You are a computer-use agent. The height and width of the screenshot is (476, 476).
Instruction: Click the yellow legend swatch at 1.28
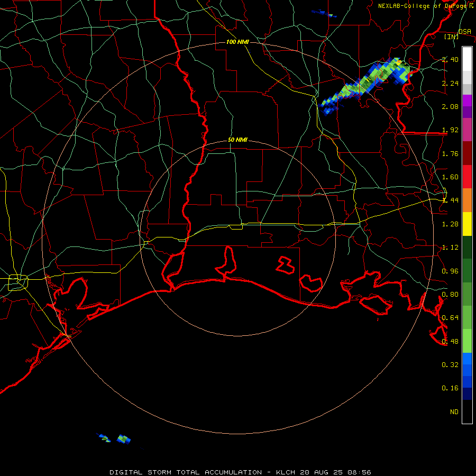(467, 224)
